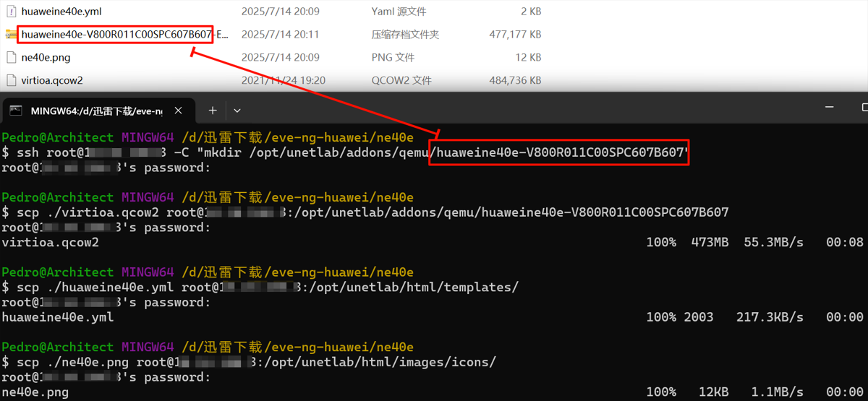Click the file size 484,736 KB
This screenshot has height=401, width=868.
515,80
